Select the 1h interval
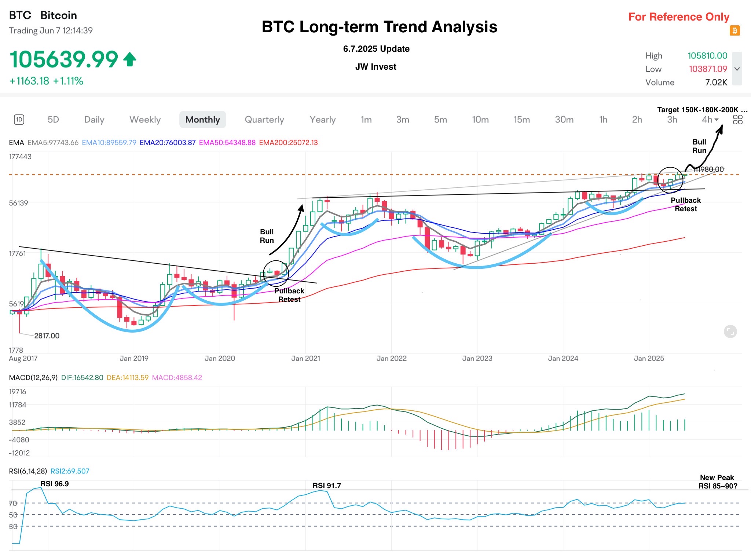 [x=603, y=120]
